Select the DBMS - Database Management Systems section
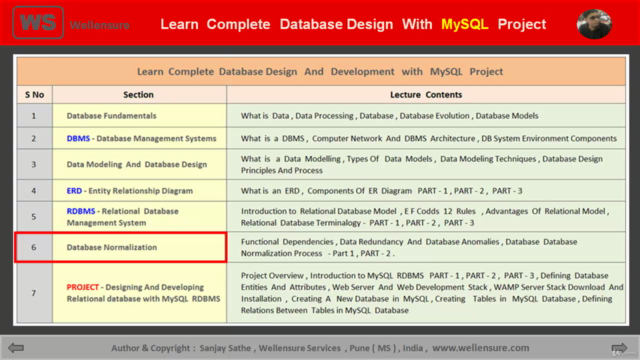The image size is (640, 360). pyautogui.click(x=139, y=138)
